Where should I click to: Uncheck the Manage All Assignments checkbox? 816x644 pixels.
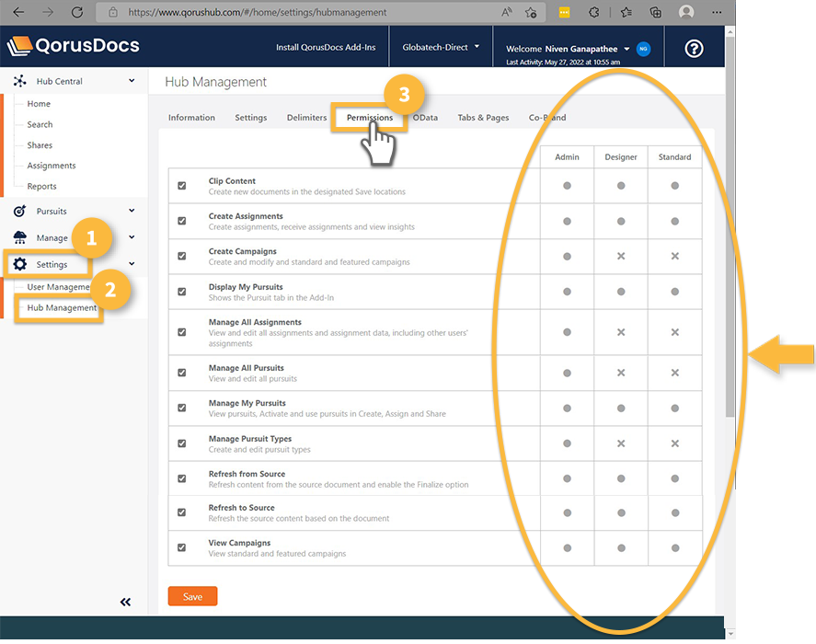[x=181, y=332]
